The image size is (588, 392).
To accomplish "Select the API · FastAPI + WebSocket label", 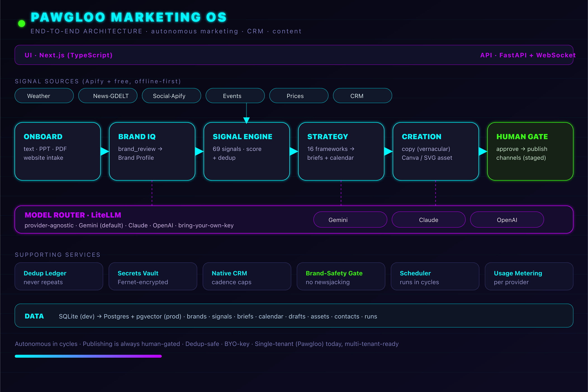I will (x=528, y=55).
